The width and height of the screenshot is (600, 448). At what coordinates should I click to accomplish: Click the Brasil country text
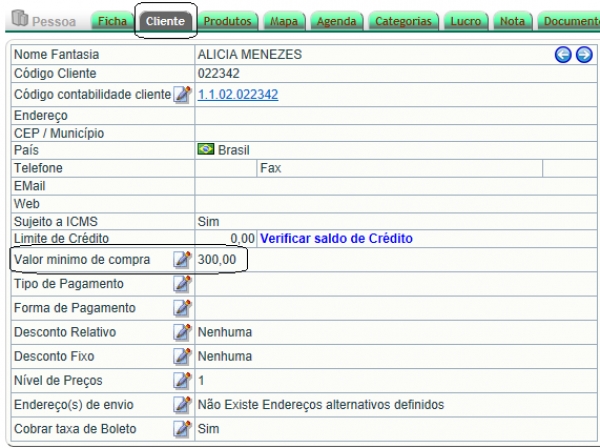[x=234, y=150]
